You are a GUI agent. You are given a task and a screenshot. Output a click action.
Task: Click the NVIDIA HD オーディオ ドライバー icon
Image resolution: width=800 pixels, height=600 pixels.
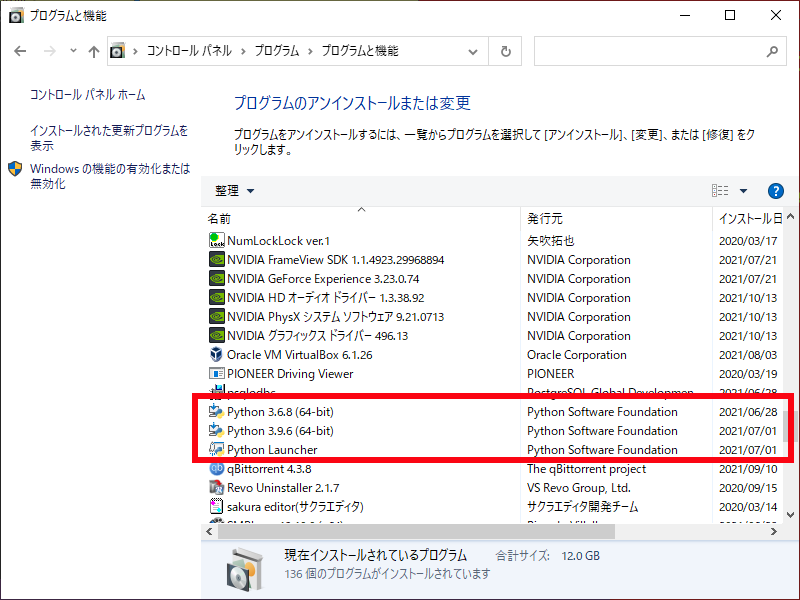click(x=217, y=297)
